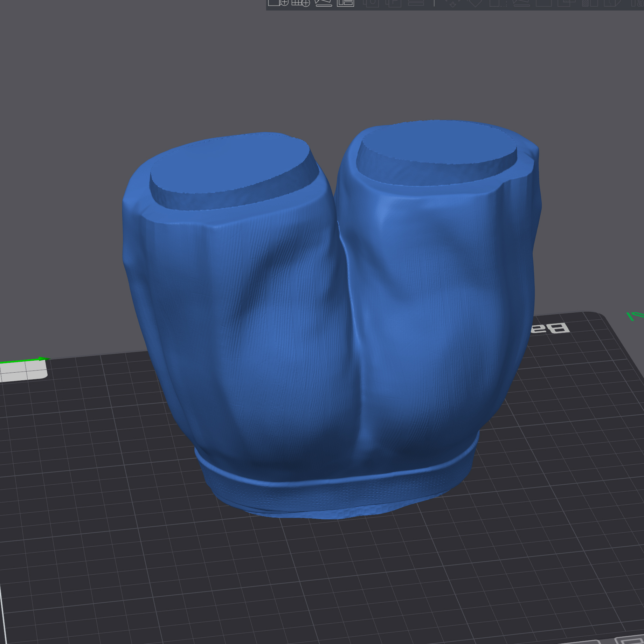Activate the Lay on face tool
This screenshot has width=644, height=644.
521,3
